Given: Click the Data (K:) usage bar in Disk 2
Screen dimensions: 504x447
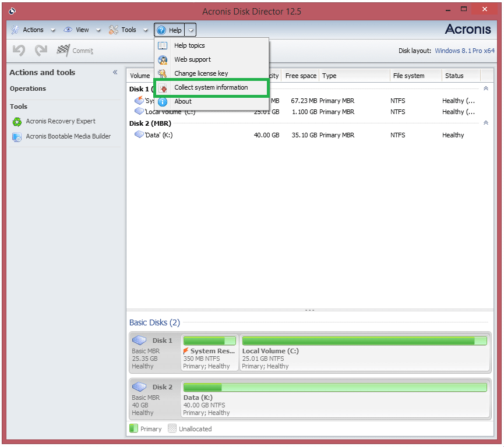Looking at the screenshot, I should [x=335, y=387].
